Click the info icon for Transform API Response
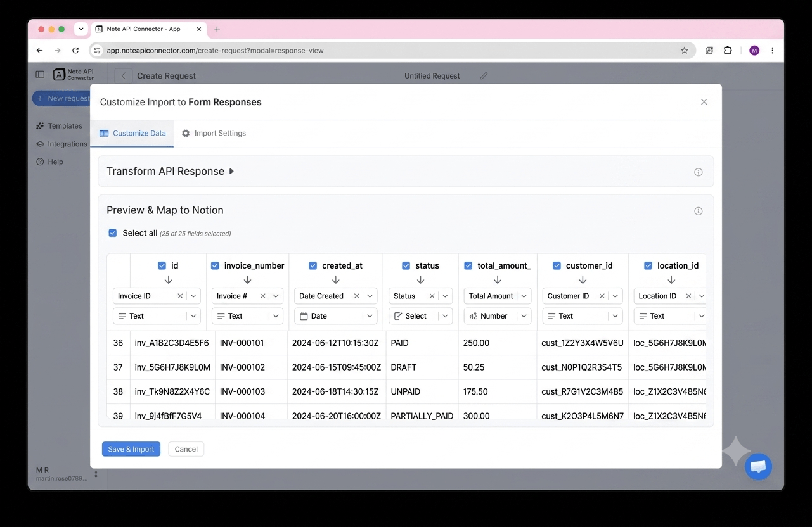The height and width of the screenshot is (527, 812). tap(699, 172)
